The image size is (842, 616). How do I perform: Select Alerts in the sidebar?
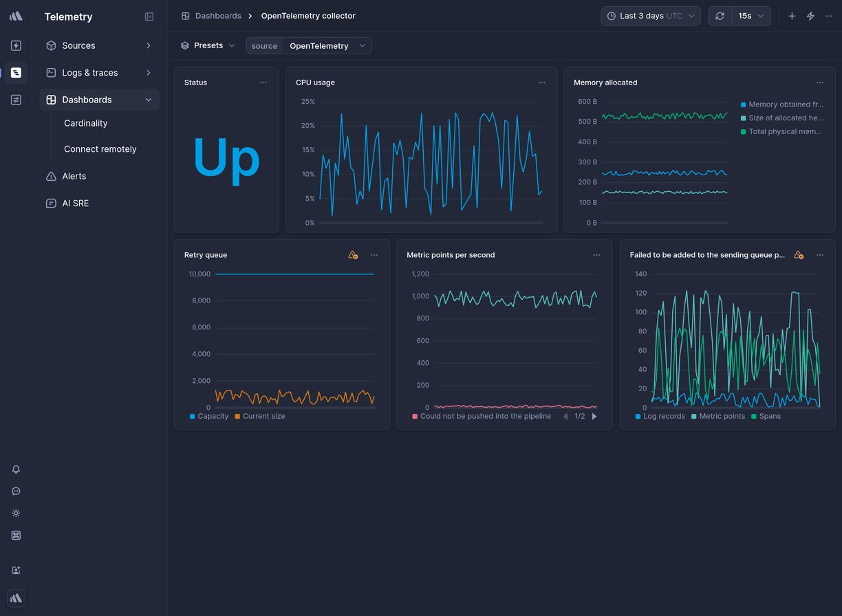[74, 176]
